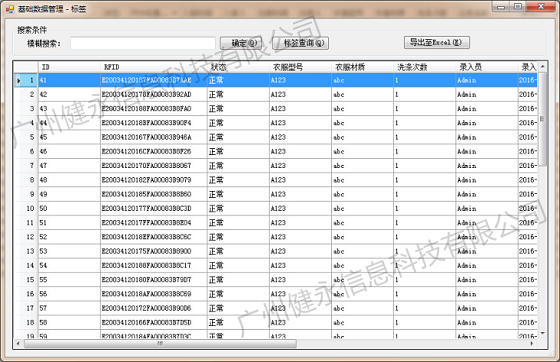Select row header number 10
The width and height of the screenshot is (560, 362).
[x=26, y=208]
